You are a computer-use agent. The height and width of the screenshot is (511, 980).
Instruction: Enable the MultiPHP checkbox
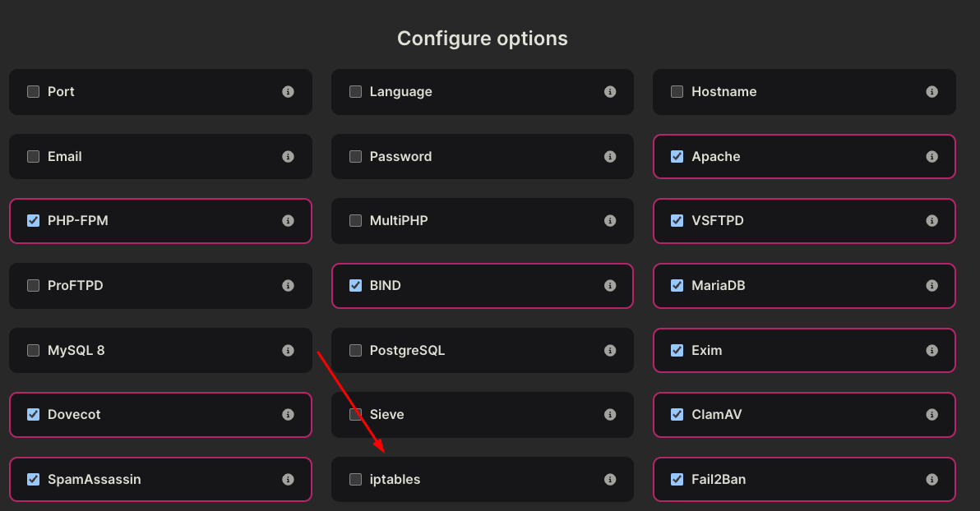pos(356,220)
